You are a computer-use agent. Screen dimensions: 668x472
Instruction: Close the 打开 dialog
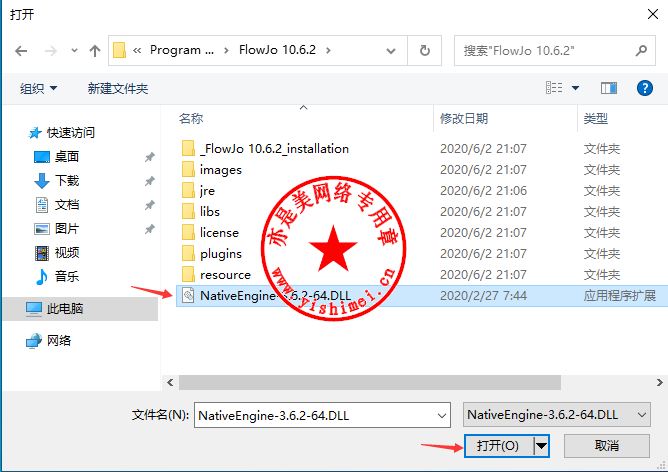pos(653,14)
